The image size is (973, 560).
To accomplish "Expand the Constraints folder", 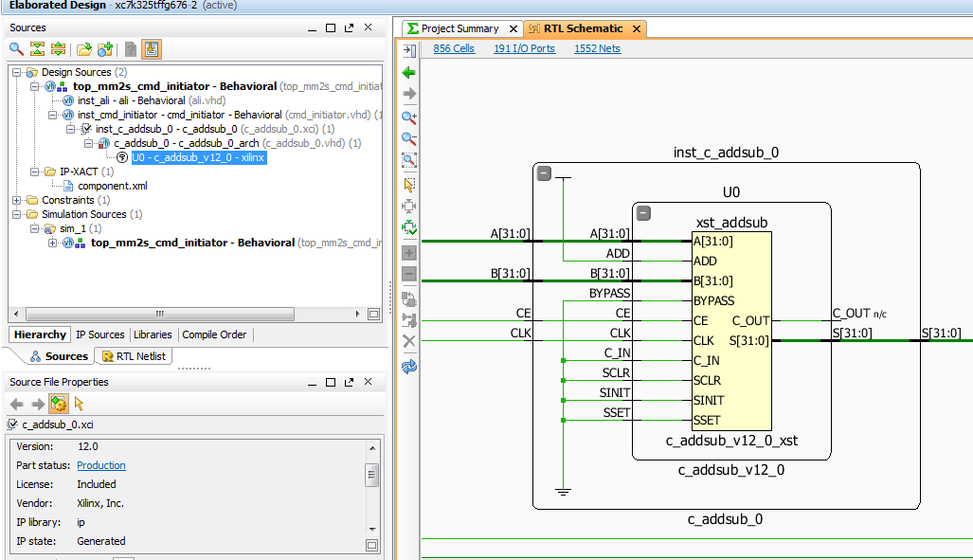I will pyautogui.click(x=17, y=200).
